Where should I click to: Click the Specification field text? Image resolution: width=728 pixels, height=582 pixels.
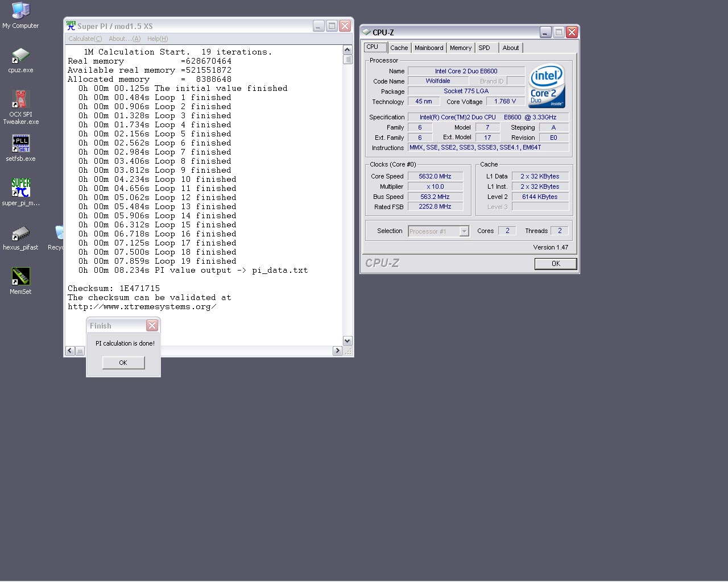488,117
